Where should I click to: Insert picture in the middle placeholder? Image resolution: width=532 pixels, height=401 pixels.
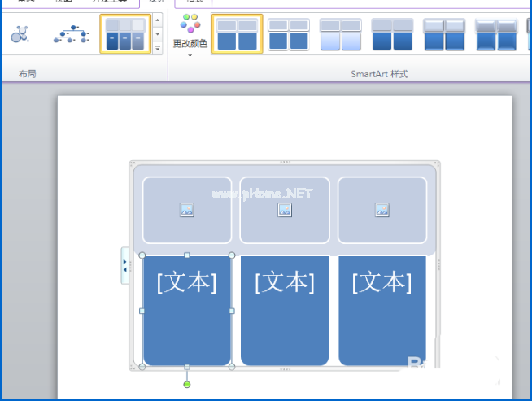[x=285, y=210]
